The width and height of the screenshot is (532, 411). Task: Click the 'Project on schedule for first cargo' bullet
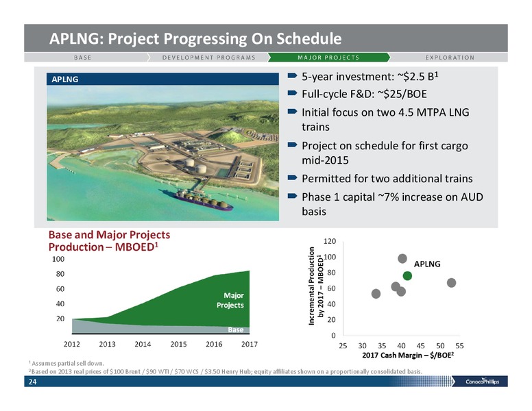pos(385,153)
